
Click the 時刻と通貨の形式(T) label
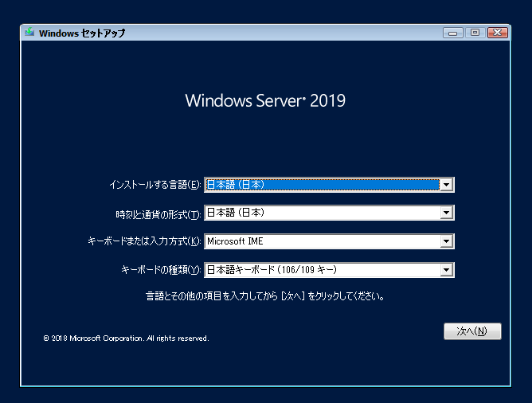tap(158, 214)
